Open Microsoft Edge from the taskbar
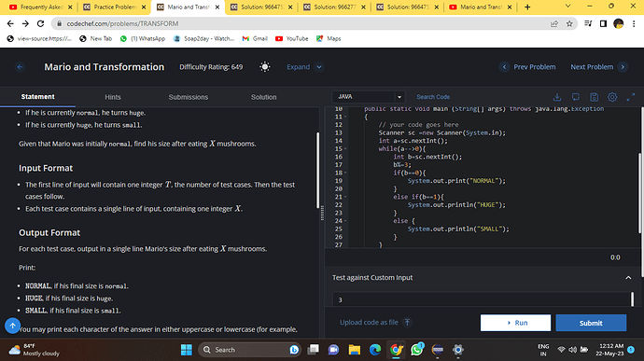The image size is (644, 361). (375, 350)
